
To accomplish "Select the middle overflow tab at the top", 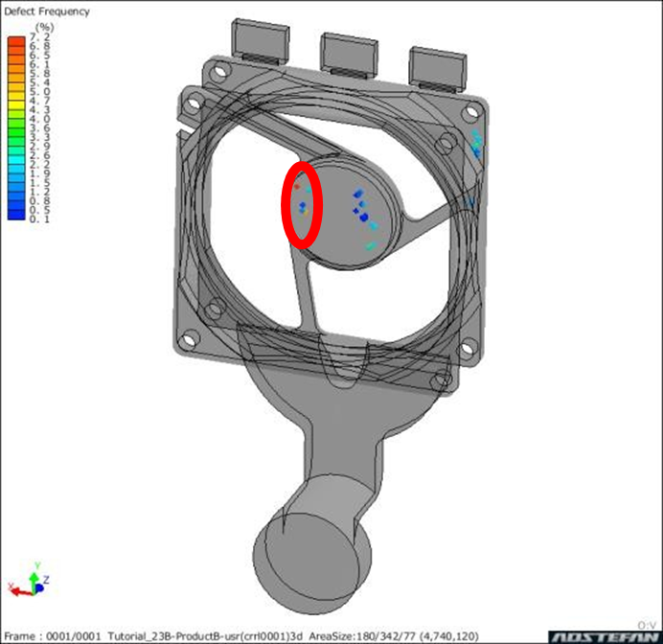I will coord(349,54).
